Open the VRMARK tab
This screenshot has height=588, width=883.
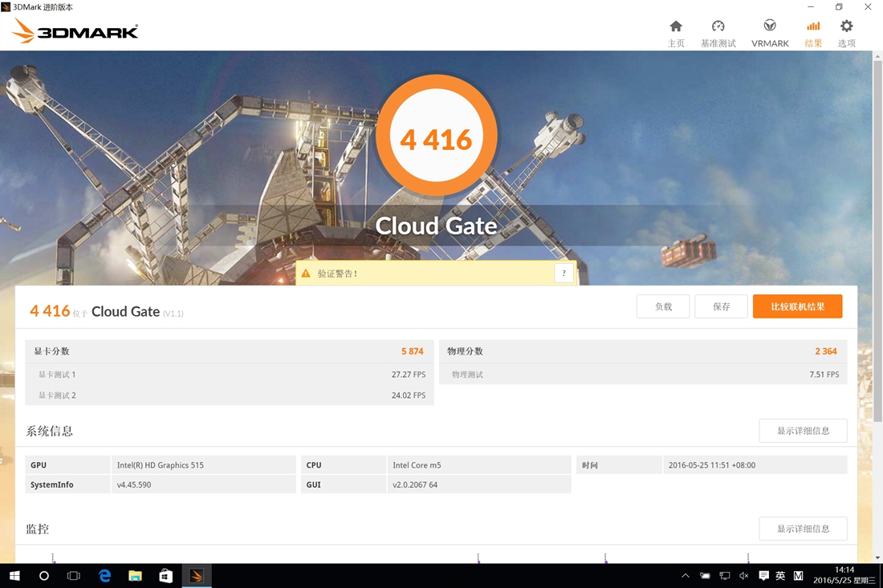pyautogui.click(x=770, y=33)
